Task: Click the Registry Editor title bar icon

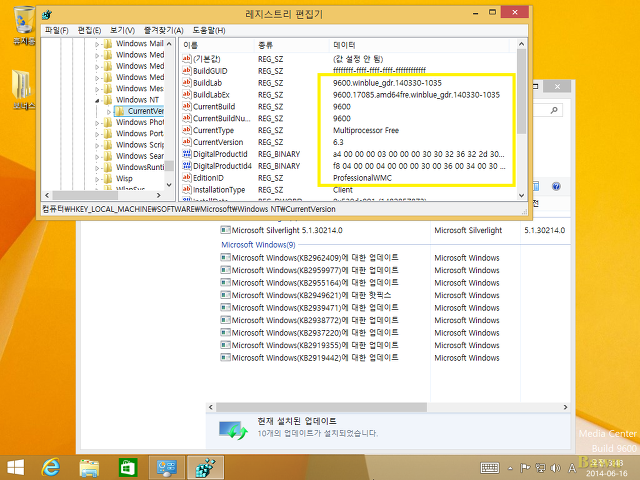Action: point(47,14)
